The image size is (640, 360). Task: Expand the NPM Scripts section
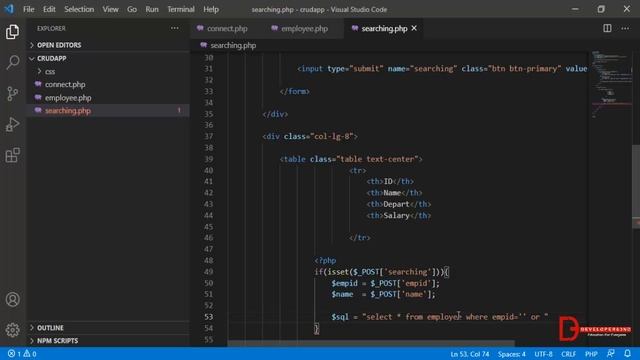click(57, 340)
